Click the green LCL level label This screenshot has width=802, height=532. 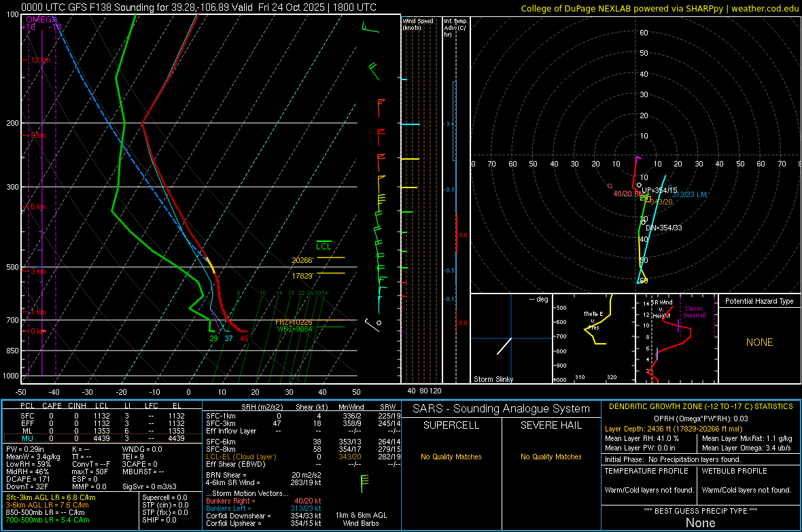point(324,246)
